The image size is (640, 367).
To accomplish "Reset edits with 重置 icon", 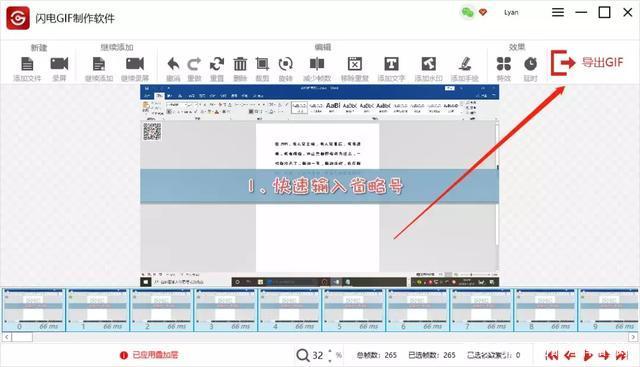I will coord(217,64).
